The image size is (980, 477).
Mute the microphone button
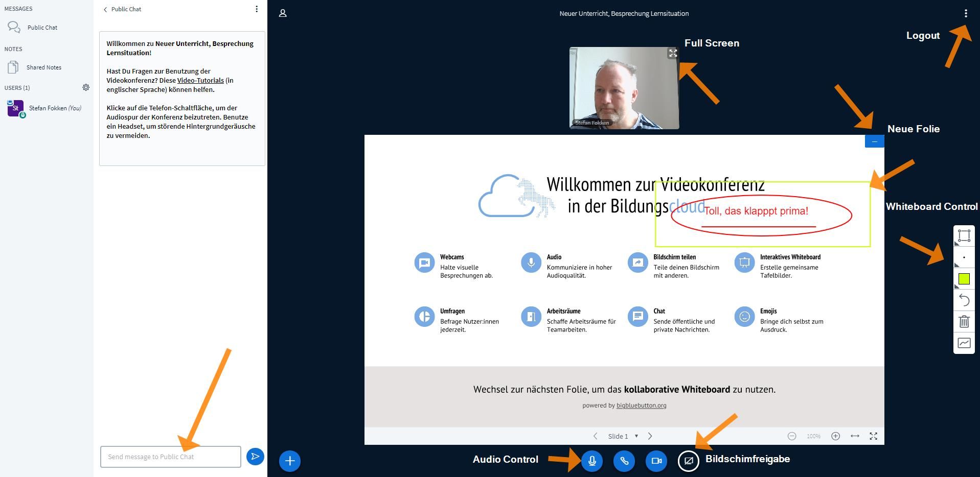click(591, 461)
